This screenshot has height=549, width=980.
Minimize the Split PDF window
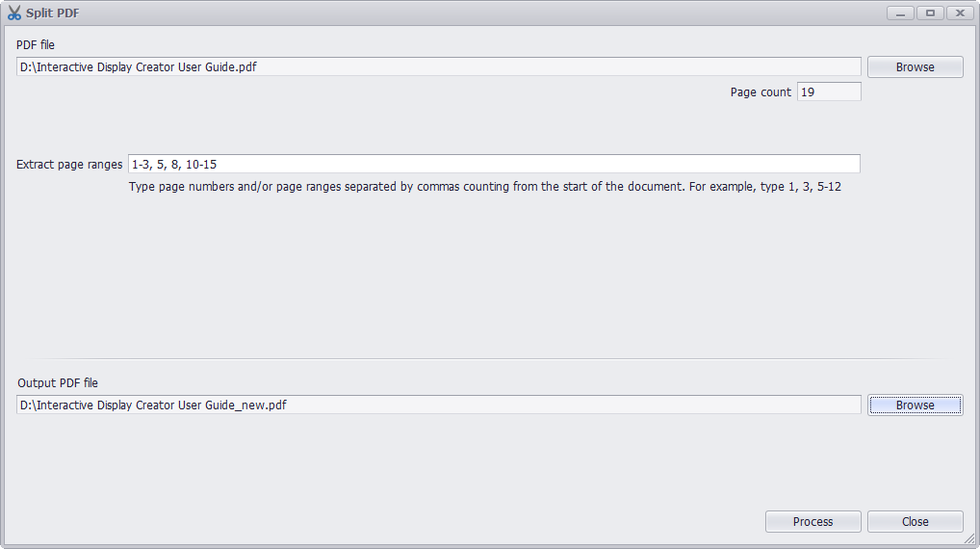pos(900,13)
